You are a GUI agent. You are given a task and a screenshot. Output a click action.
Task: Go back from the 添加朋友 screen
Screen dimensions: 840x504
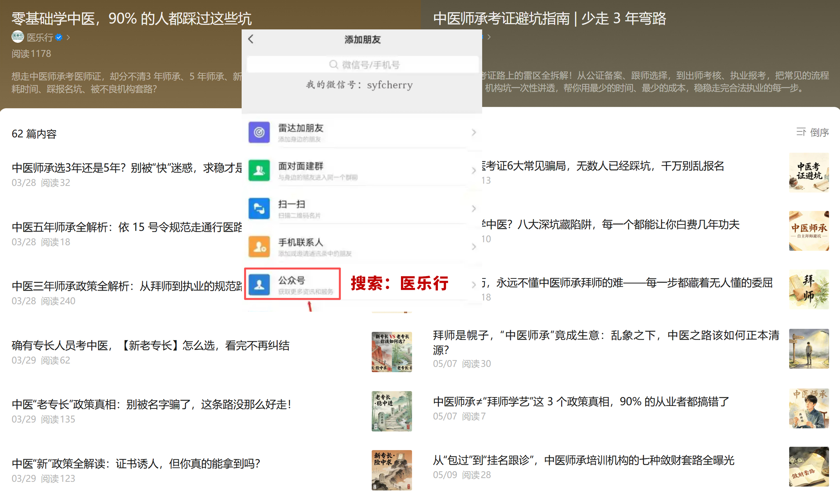coord(251,39)
